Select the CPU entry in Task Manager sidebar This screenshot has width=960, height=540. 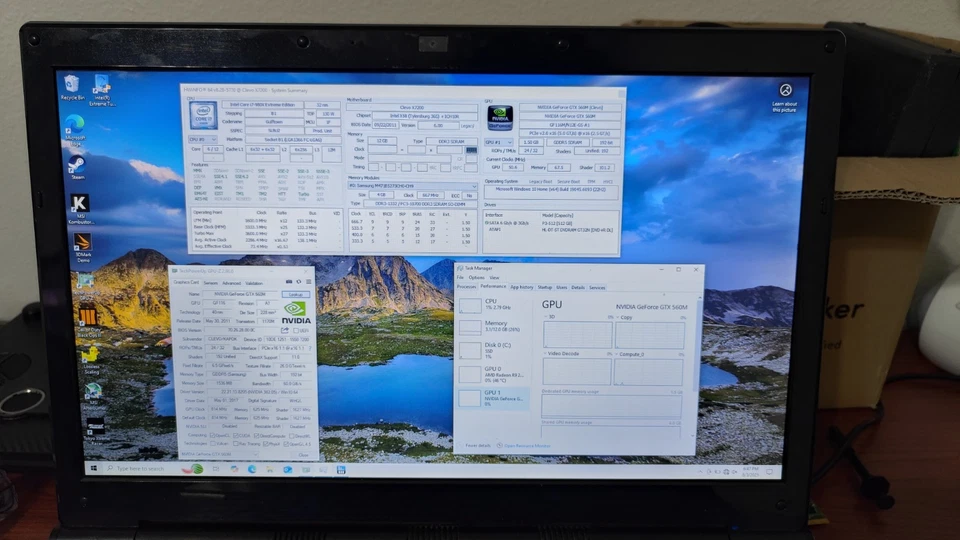pos(493,306)
